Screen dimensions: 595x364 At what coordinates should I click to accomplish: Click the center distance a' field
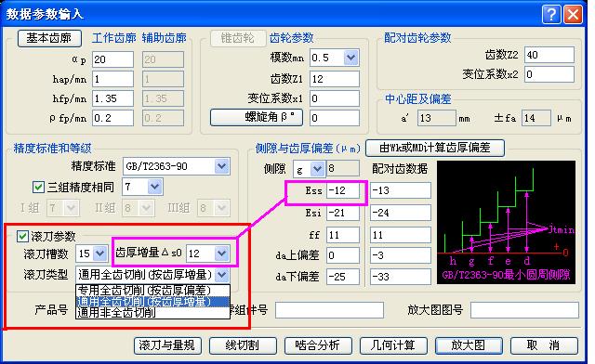pos(437,118)
